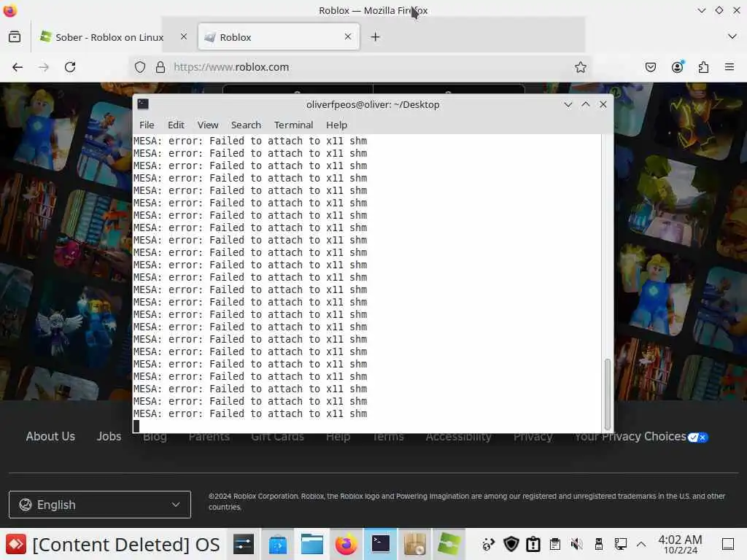The image size is (747, 560).
Task: Show site security padlock info
Action: pyautogui.click(x=160, y=67)
